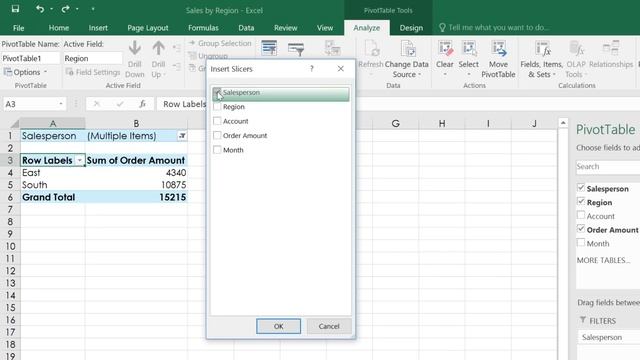Switch to the Formulas tab
Image resolution: width=640 pixels, height=360 pixels.
click(x=203, y=28)
